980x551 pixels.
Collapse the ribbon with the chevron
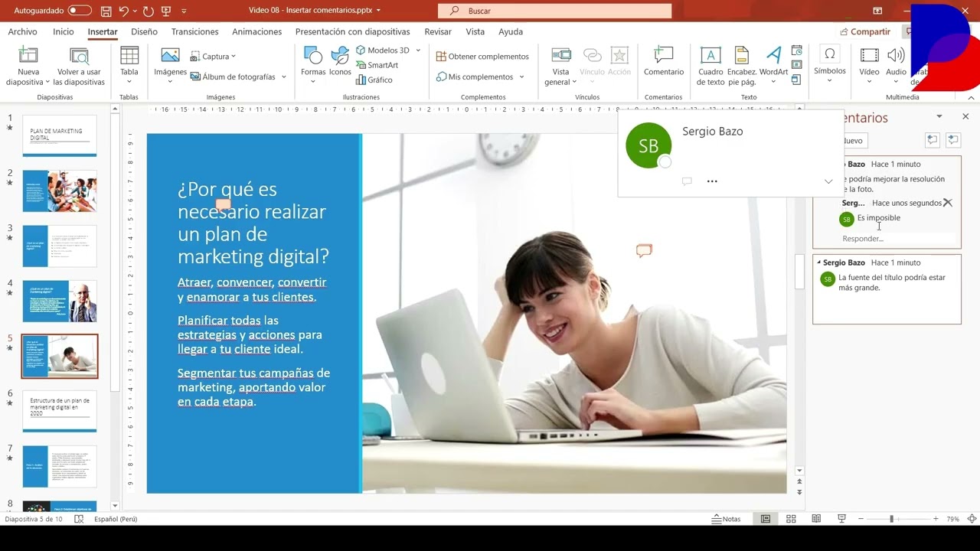click(970, 97)
